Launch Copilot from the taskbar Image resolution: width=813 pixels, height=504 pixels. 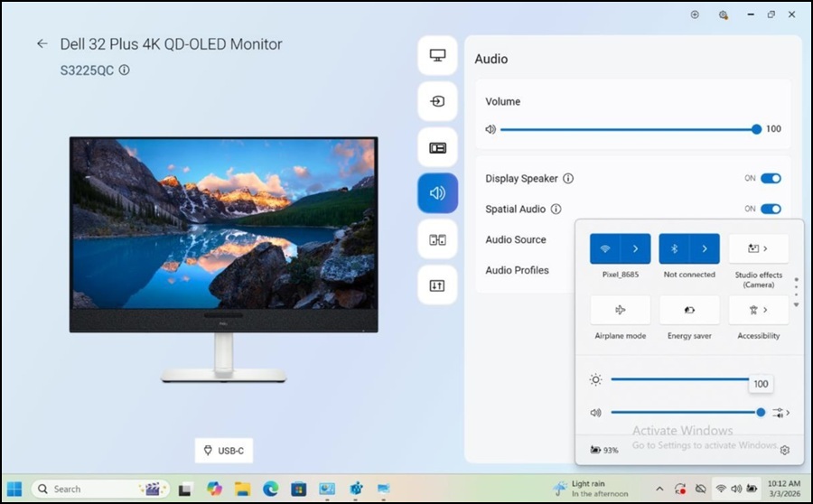214,489
